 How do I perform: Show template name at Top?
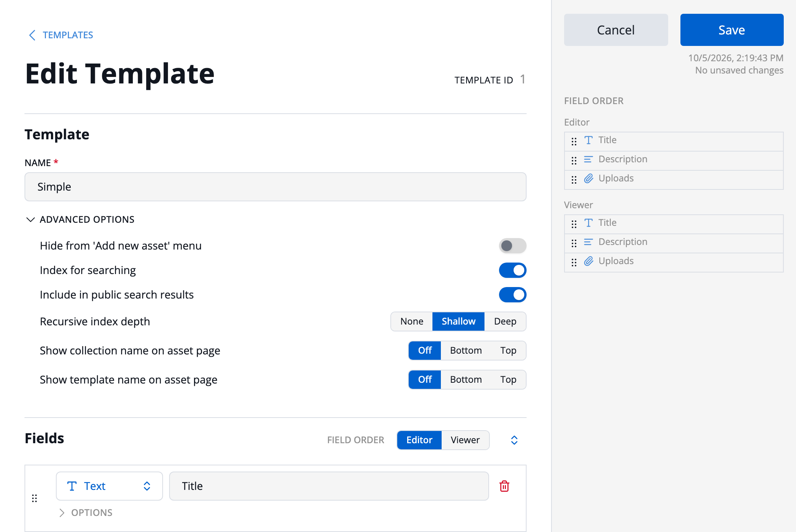click(x=508, y=380)
